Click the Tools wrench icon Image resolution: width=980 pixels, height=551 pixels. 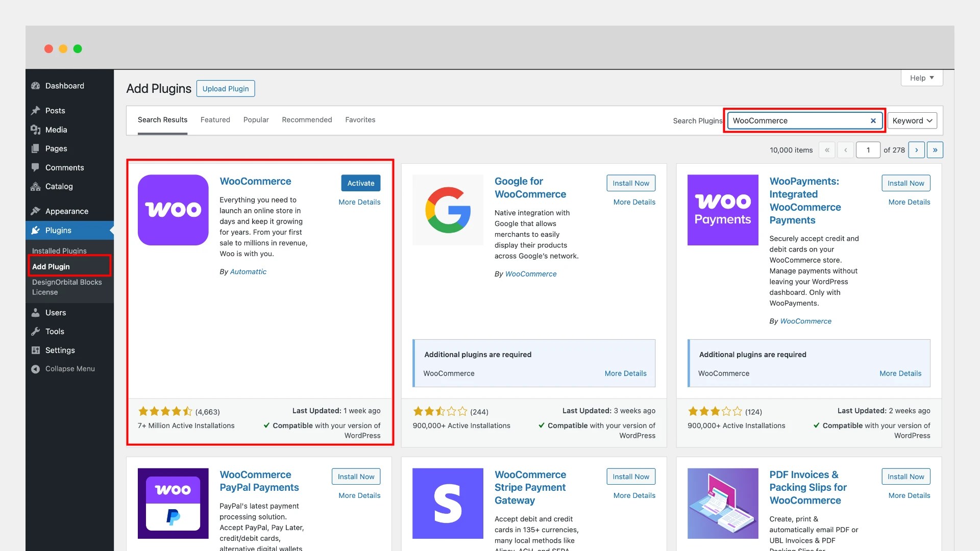(35, 332)
